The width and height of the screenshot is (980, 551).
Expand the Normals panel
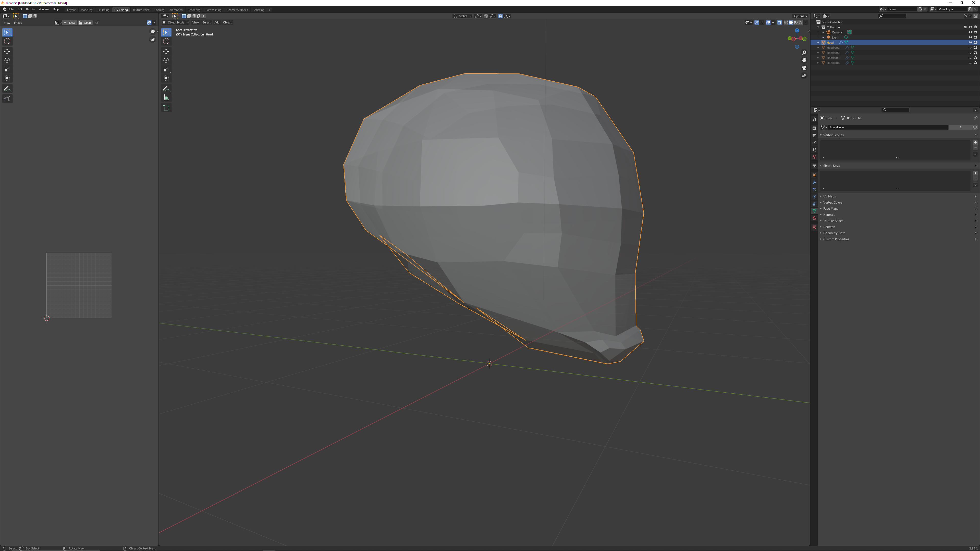829,215
